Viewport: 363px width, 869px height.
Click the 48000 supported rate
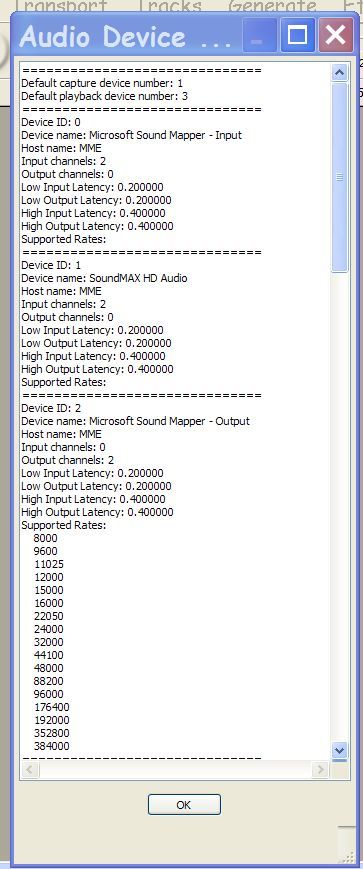click(x=49, y=668)
